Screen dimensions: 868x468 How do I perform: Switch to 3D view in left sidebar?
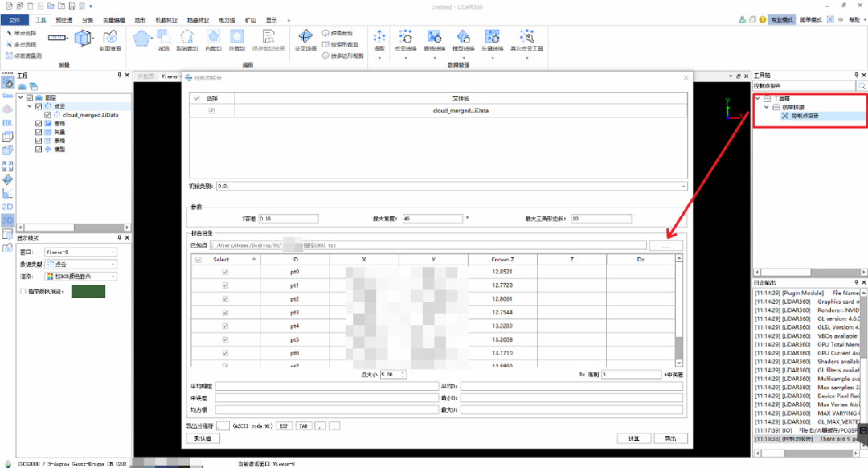[8, 220]
